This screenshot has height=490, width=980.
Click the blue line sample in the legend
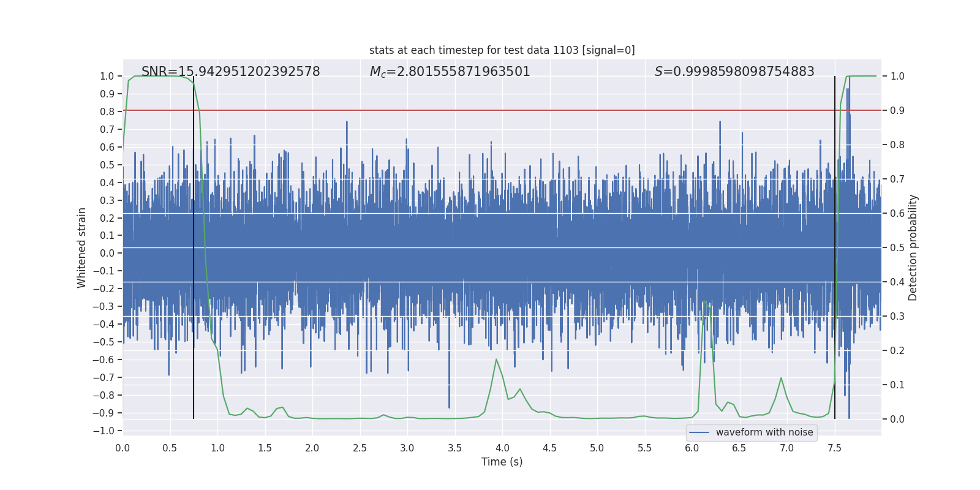tap(699, 432)
